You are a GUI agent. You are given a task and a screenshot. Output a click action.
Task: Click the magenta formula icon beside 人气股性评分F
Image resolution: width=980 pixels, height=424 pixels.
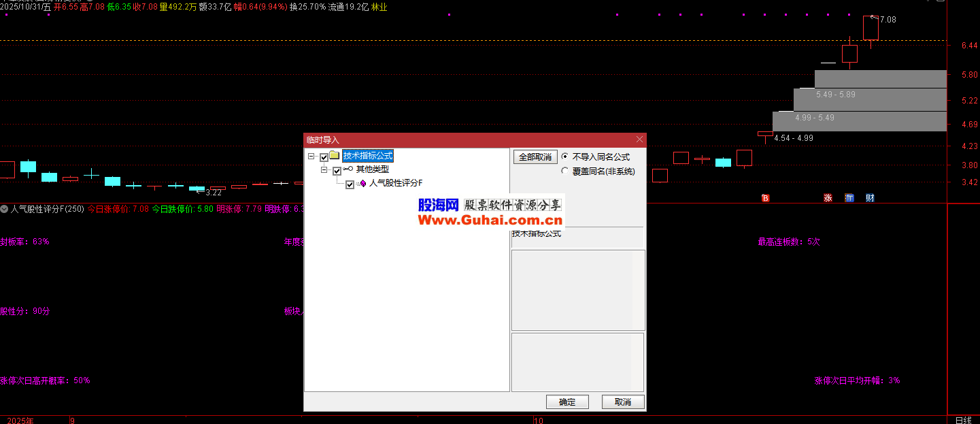coord(362,183)
